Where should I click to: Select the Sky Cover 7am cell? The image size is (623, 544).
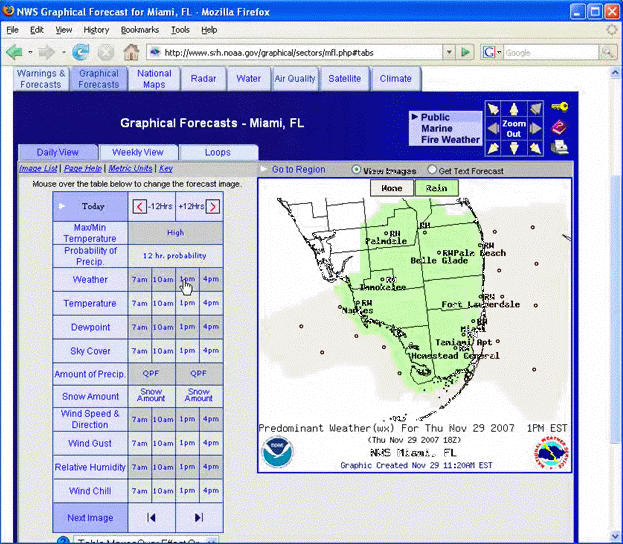point(139,351)
